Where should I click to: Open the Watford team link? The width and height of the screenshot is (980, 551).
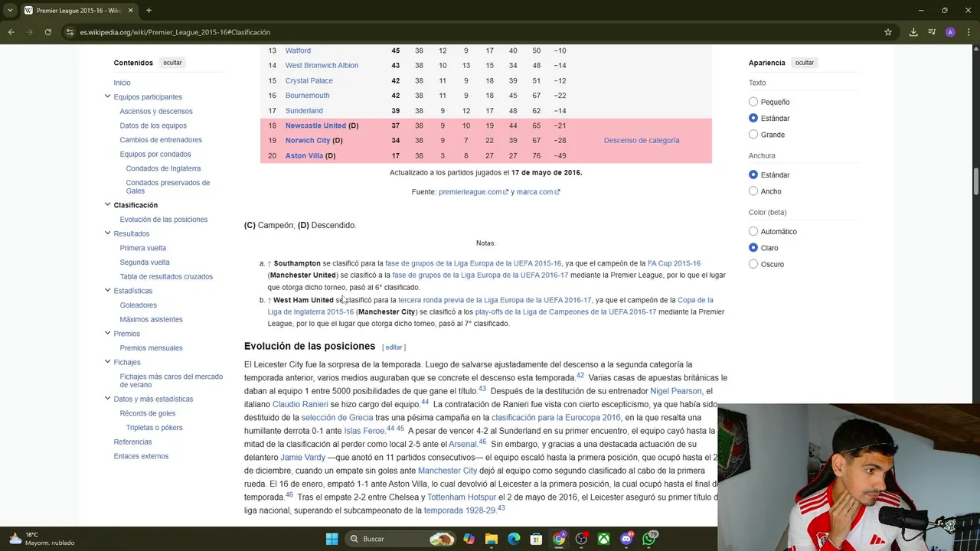tap(298, 51)
